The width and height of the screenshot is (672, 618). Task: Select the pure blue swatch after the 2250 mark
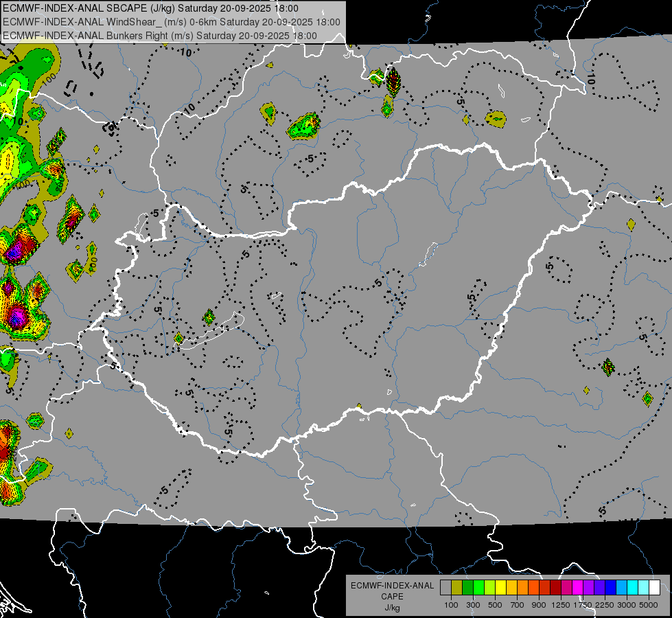pyautogui.click(x=611, y=588)
